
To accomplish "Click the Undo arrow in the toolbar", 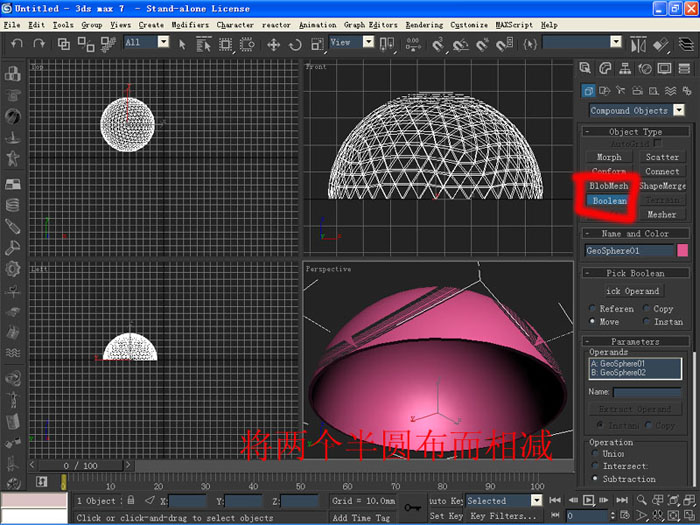I will coord(17,43).
